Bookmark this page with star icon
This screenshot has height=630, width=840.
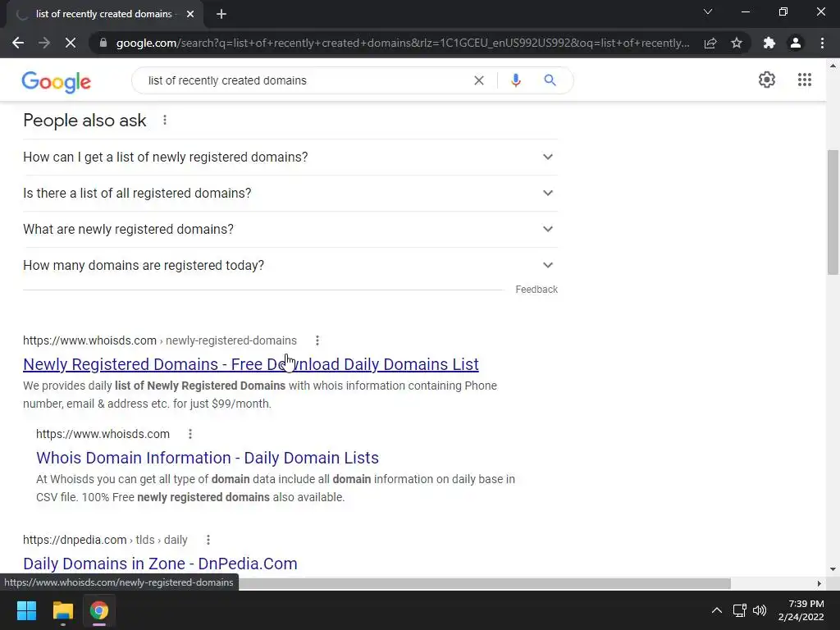[x=737, y=43]
